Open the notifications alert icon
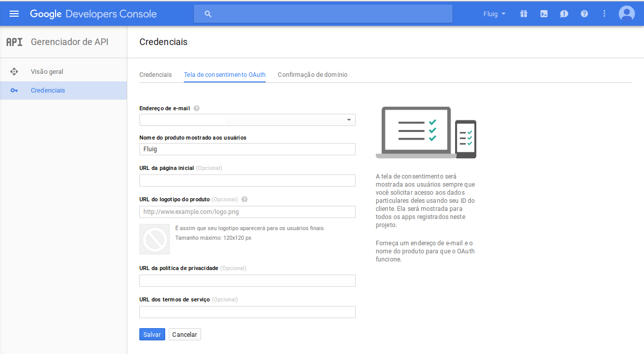 click(x=564, y=14)
